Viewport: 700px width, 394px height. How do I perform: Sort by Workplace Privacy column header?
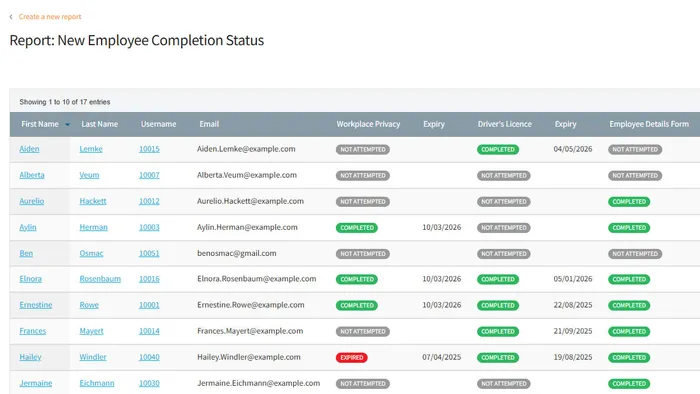(368, 124)
